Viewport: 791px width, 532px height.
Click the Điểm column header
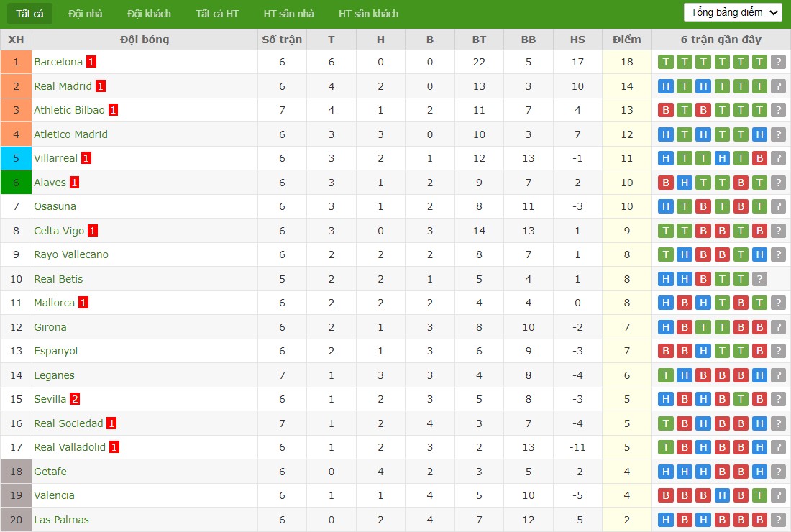(x=626, y=40)
